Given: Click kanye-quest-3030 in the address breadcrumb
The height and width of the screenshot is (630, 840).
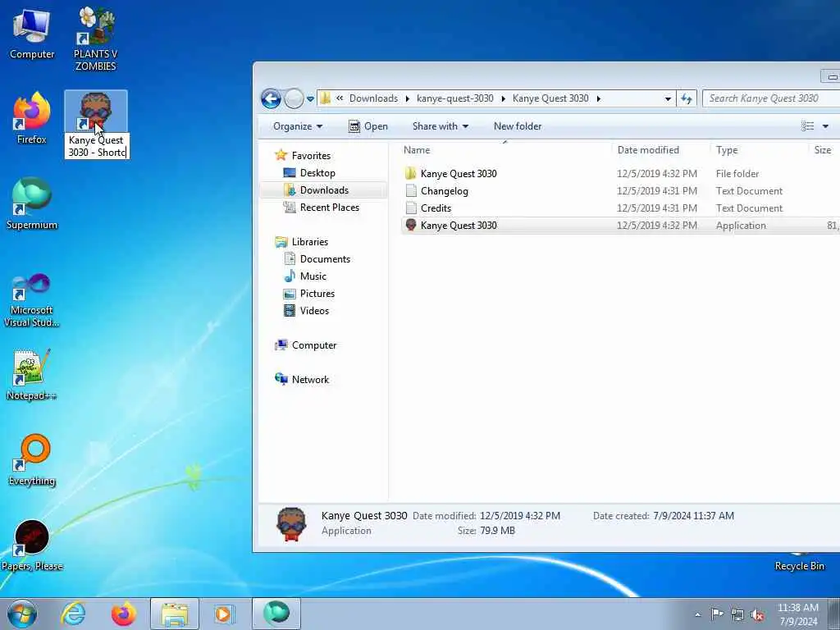Looking at the screenshot, I should [x=454, y=98].
